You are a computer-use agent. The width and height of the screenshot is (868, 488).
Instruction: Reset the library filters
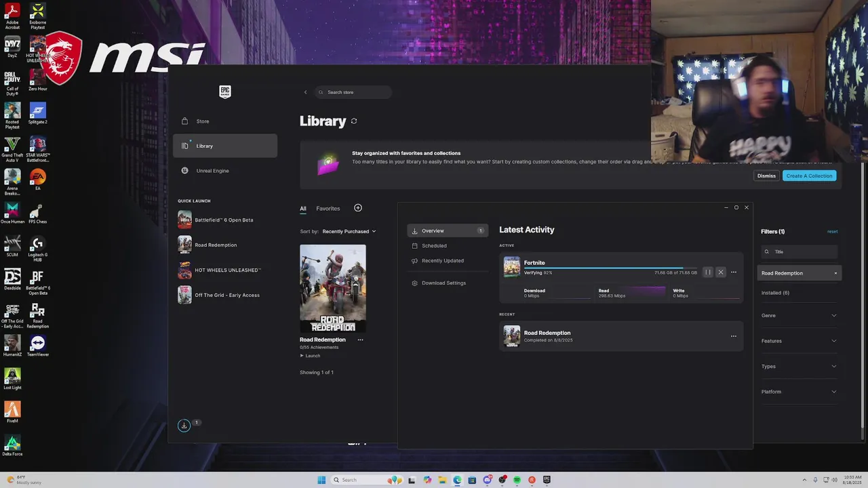(832, 232)
